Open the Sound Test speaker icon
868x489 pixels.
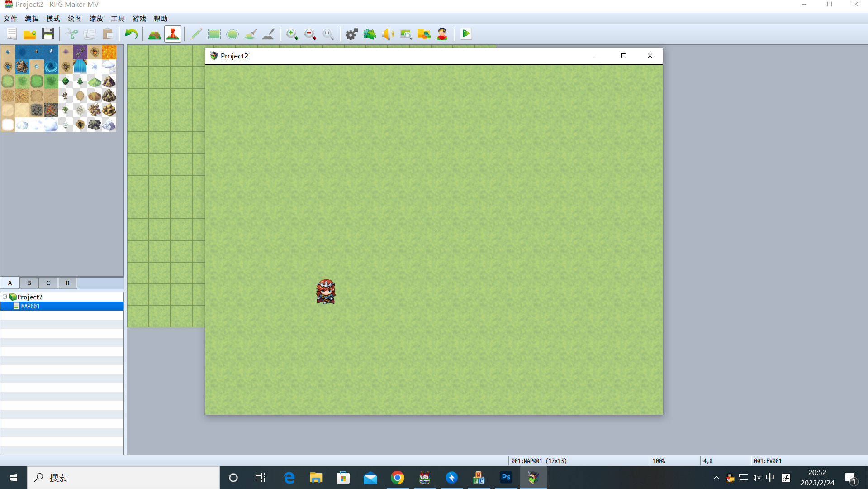click(388, 34)
